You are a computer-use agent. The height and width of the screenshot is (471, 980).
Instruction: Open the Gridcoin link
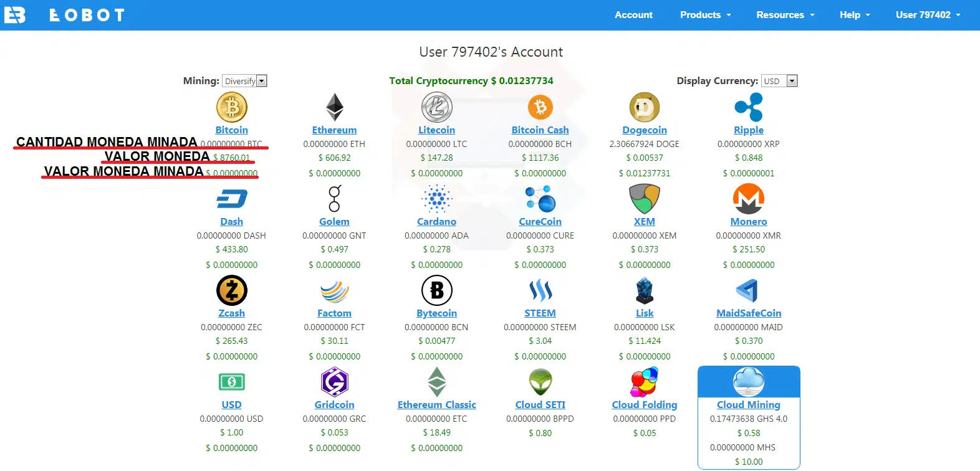335,405
